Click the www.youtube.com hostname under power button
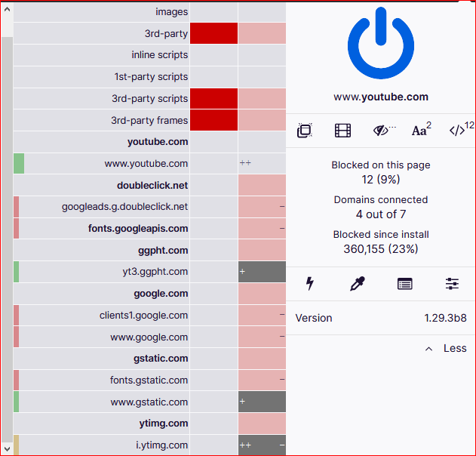Viewport: 476px width, 456px height. [x=381, y=97]
